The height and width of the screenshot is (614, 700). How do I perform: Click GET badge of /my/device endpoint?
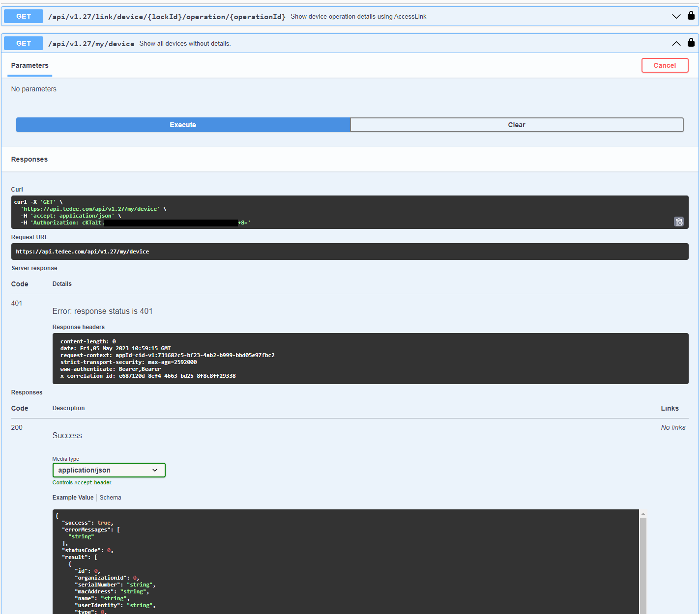coord(24,43)
